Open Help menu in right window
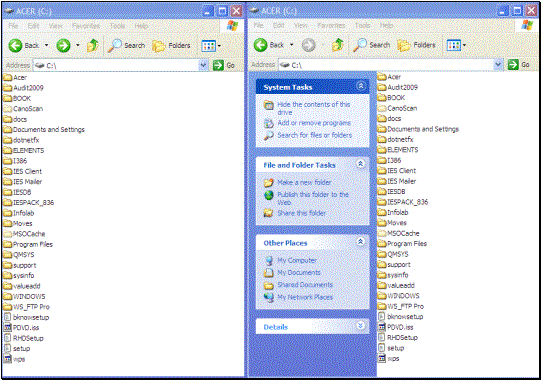 [x=386, y=25]
